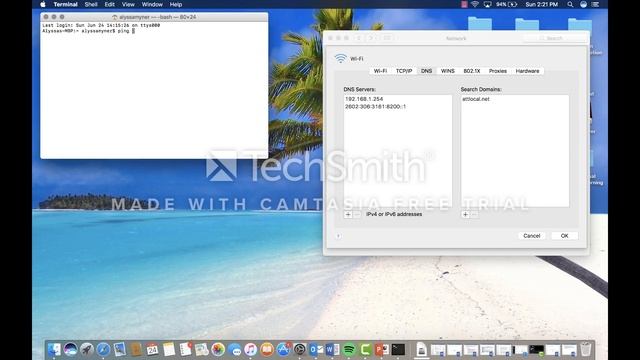
Task: Open Terminal icon in the Dock
Action: point(398,350)
